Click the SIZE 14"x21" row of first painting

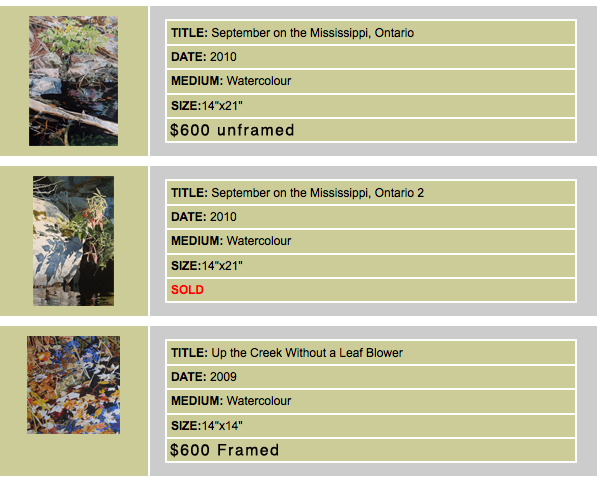click(371, 106)
